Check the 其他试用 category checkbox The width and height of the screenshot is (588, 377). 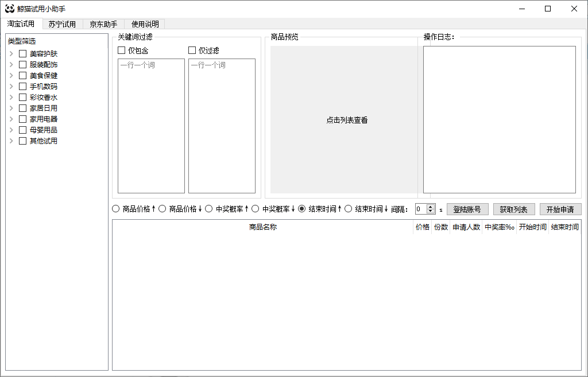22,141
